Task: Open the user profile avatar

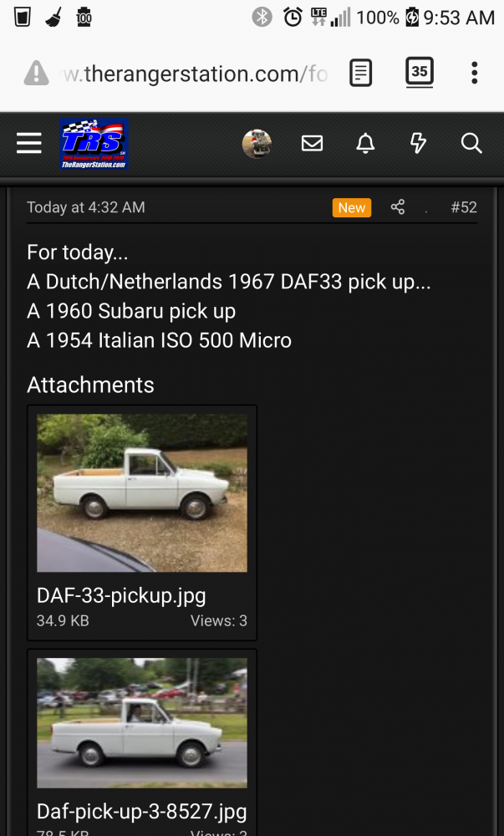Action: point(257,144)
